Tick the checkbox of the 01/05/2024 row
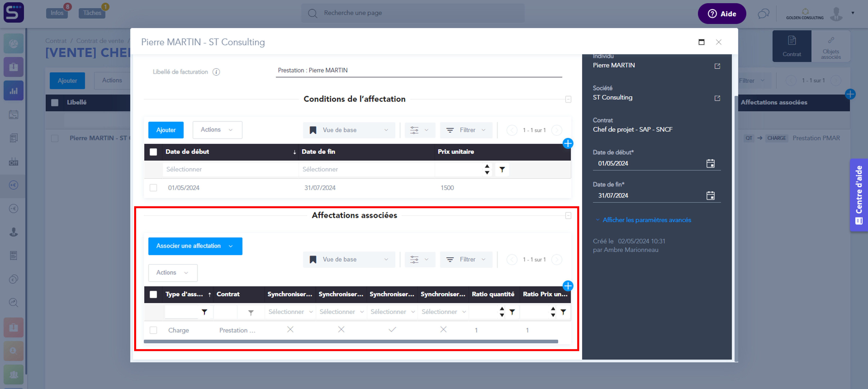This screenshot has height=389, width=868. 153,188
